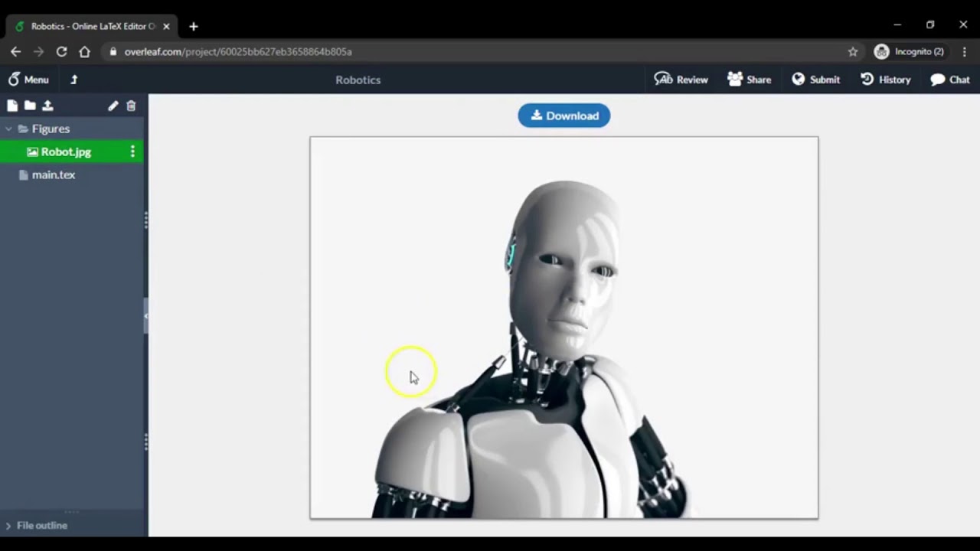
Task: Delete the selected file with the trash icon
Action: [x=131, y=106]
